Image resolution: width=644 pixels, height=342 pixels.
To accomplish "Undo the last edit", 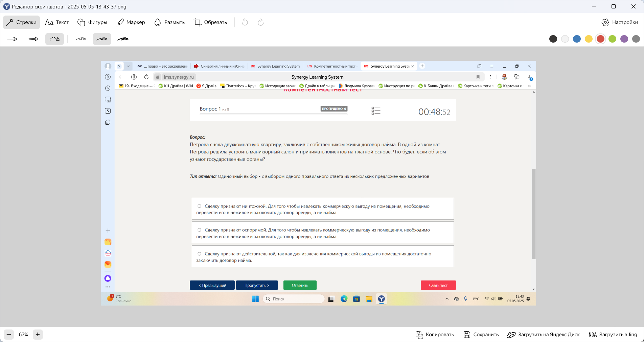I will click(x=245, y=22).
